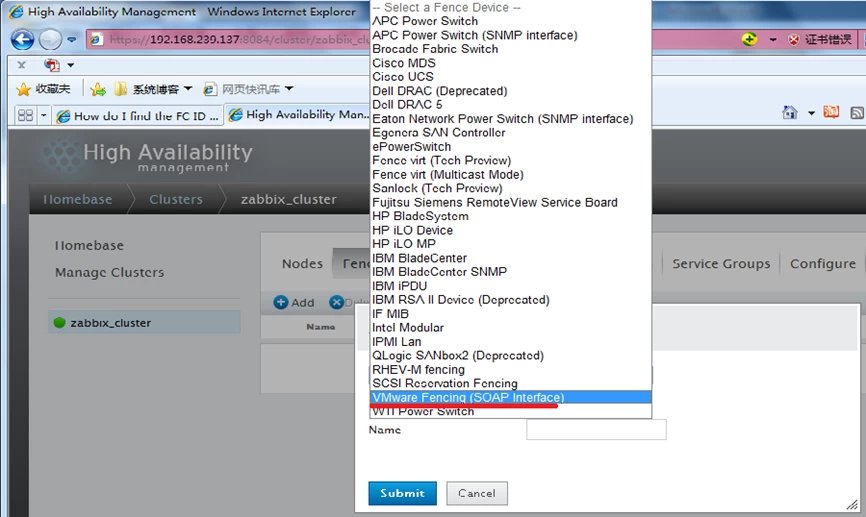866x517 pixels.
Task: Choose 'Fence virt (Multicast Mode)'
Action: point(510,175)
